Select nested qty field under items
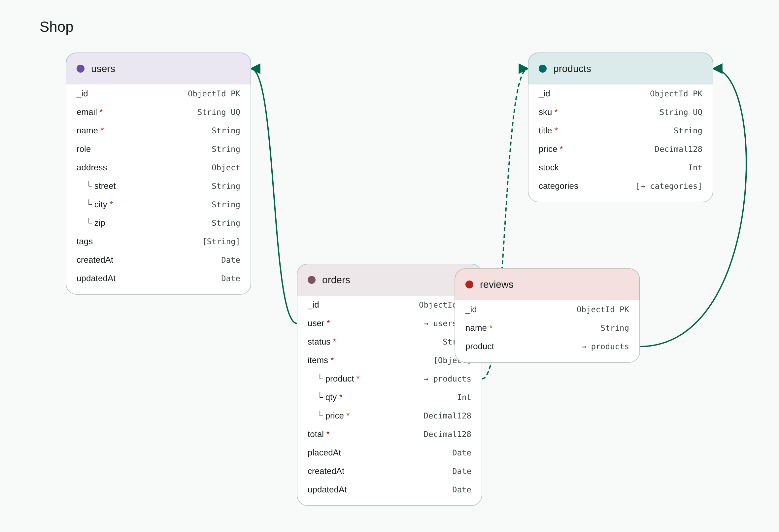The width and height of the screenshot is (779, 532). 389,397
